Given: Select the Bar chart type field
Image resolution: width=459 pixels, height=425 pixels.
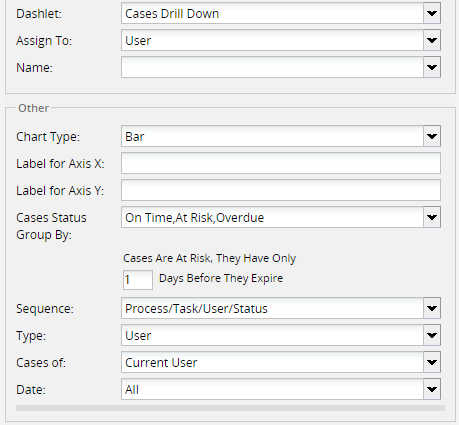Looking at the screenshot, I should (x=272, y=136).
